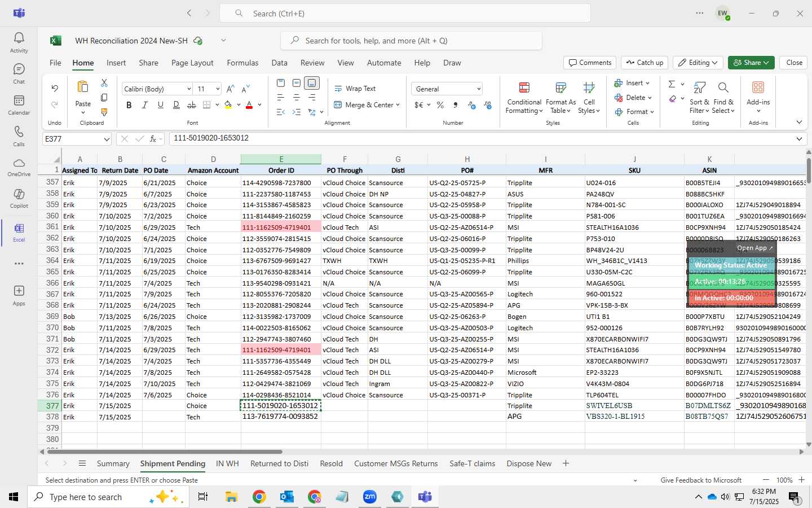Open the General number format dropdown
This screenshot has width=812, height=508.
pos(479,89)
